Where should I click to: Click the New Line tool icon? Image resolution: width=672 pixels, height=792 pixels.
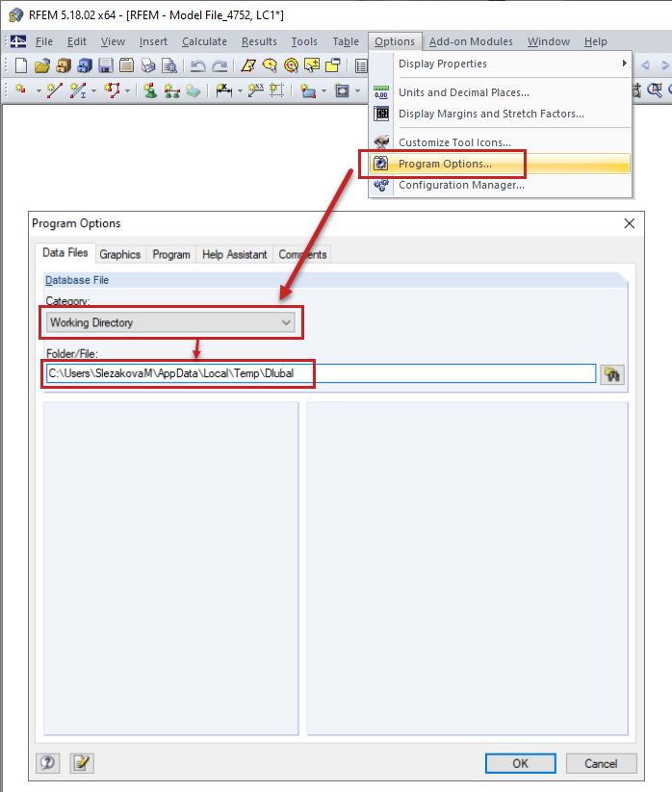(x=55, y=90)
